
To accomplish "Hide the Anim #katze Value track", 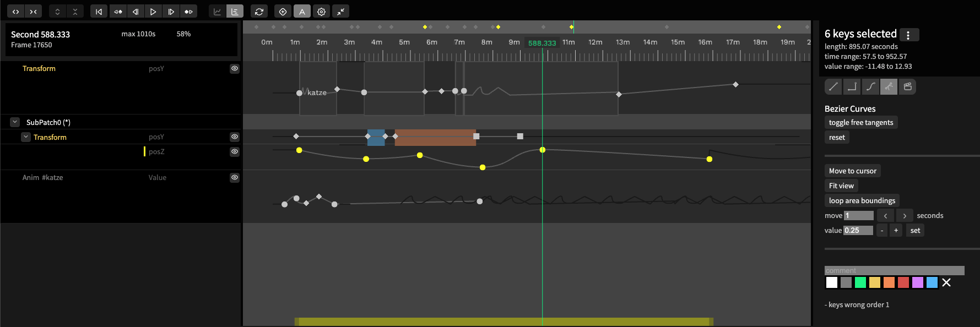I will click(235, 177).
